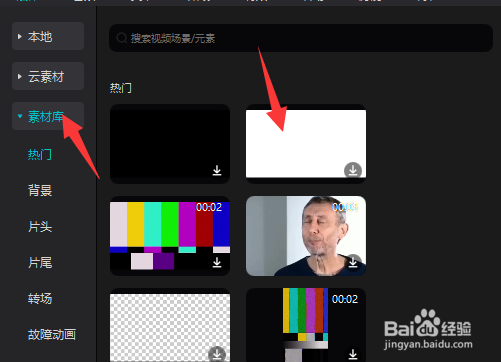Download the black background clip

[217, 170]
